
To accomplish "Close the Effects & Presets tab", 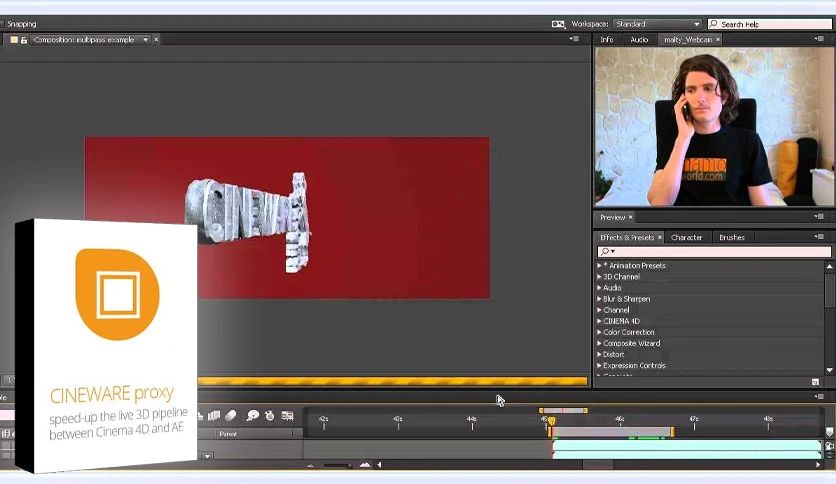I will [660, 237].
